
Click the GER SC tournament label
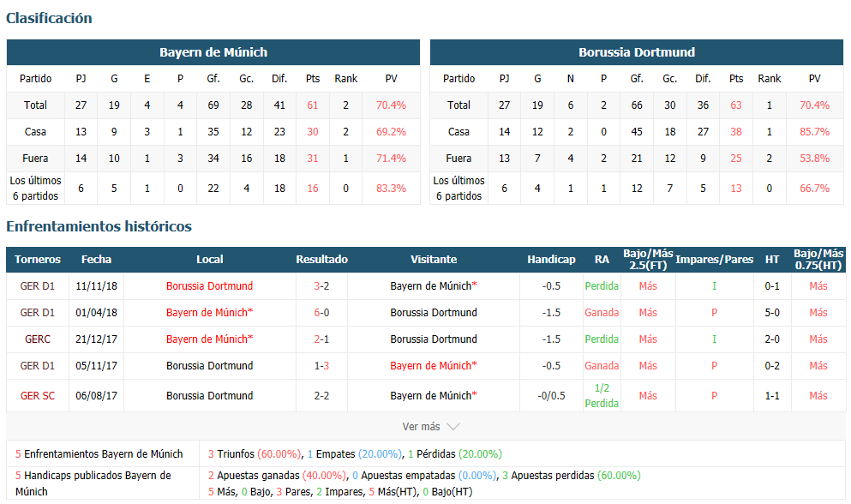click(x=38, y=396)
